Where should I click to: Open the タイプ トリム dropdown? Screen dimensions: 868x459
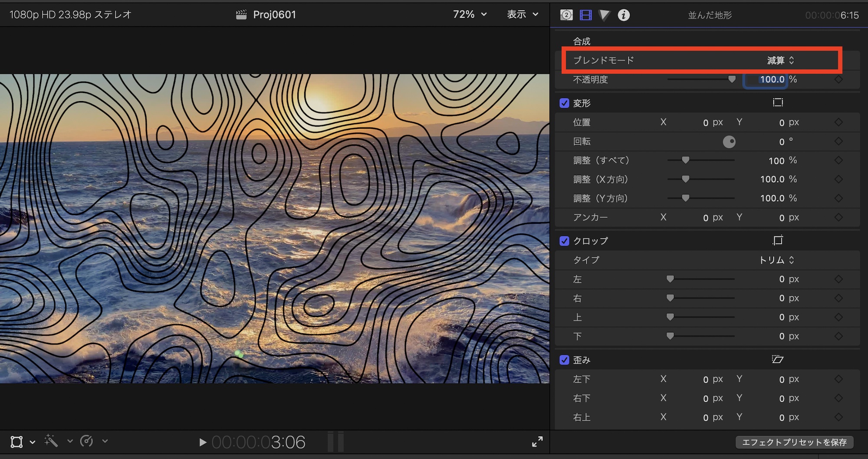776,260
